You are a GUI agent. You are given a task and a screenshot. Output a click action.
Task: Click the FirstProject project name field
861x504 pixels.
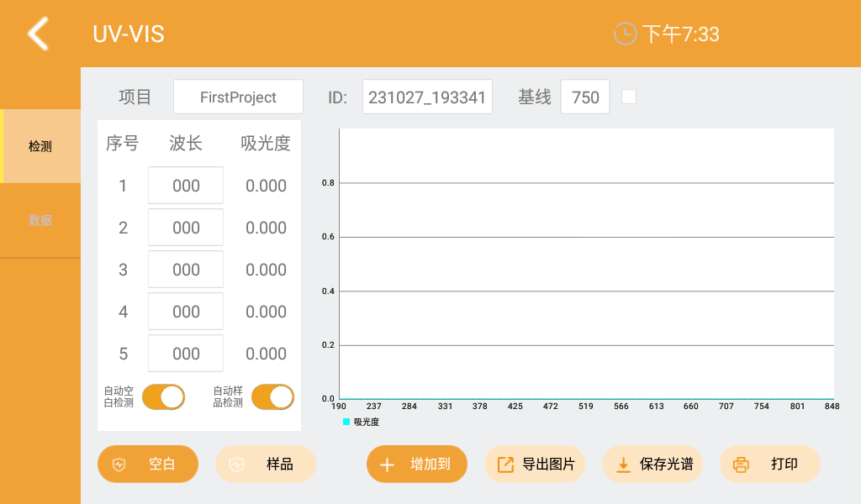[238, 97]
